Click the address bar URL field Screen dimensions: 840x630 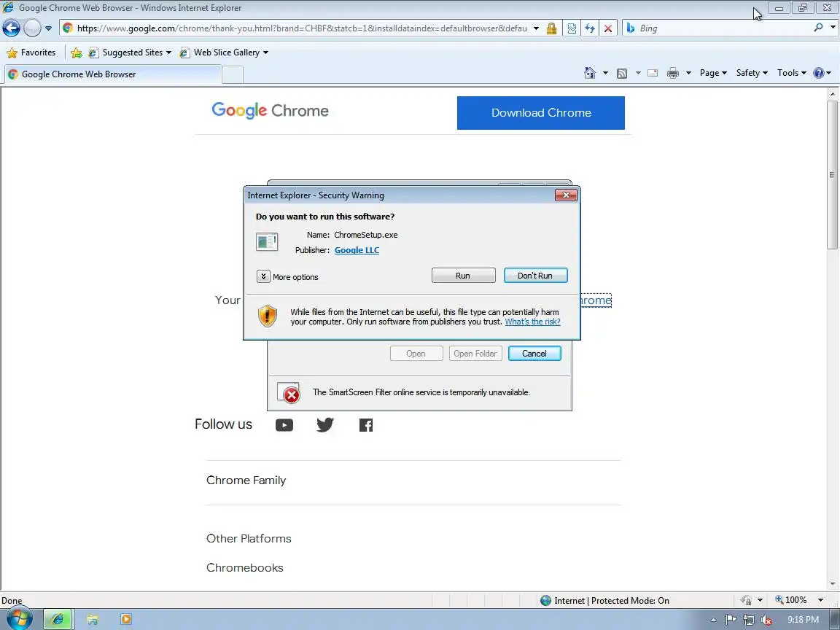(302, 28)
